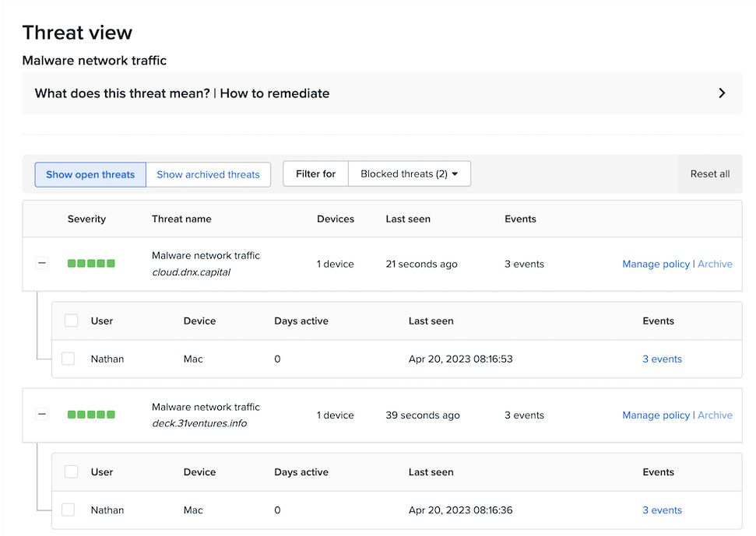Select all users checkbox in deck.31ventures.info table
The width and height of the screenshot is (756, 536).
click(72, 471)
